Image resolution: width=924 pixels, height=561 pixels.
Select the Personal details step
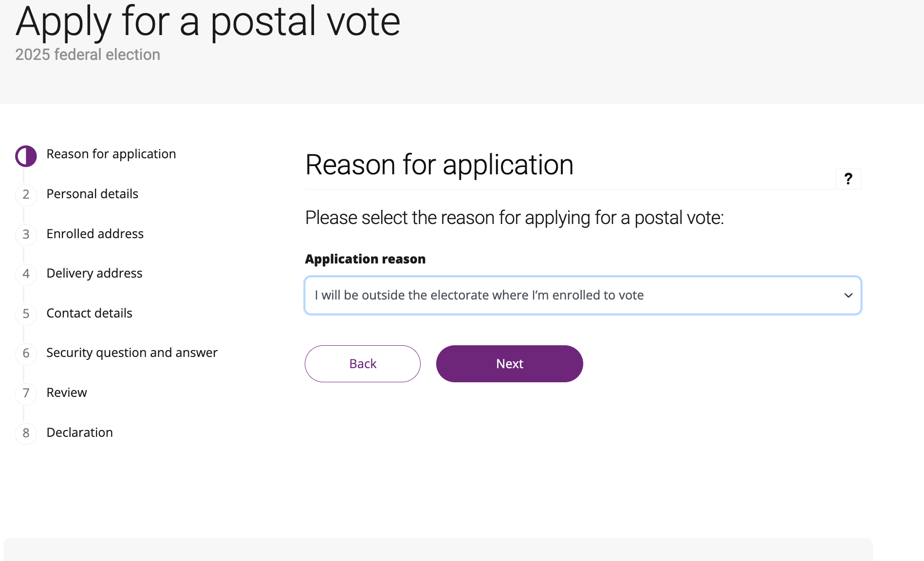[x=92, y=194]
